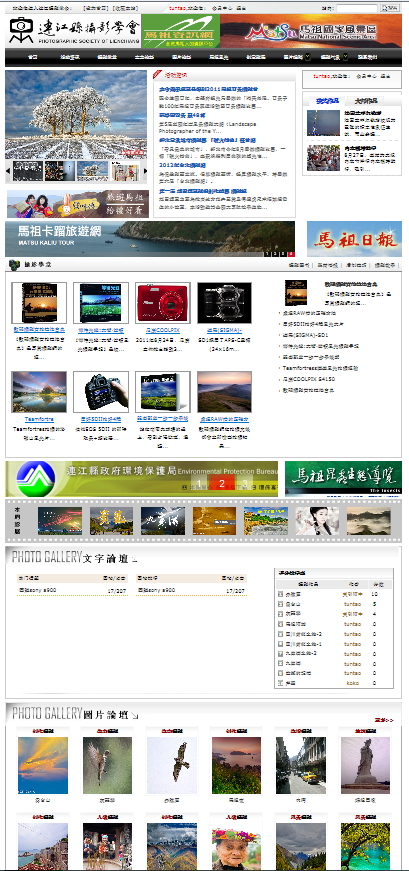The width and height of the screenshot is (409, 871).
Task: Click the search input field at page top
Action: [356, 8]
